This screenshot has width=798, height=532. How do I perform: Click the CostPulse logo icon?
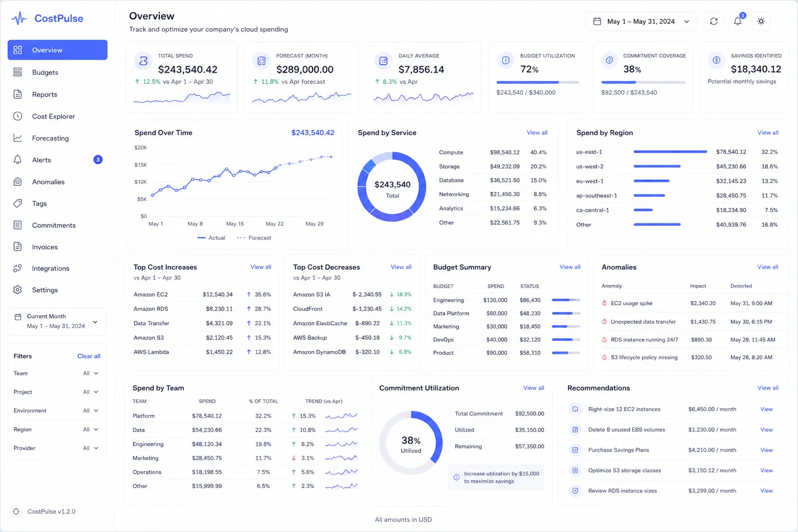click(x=19, y=19)
